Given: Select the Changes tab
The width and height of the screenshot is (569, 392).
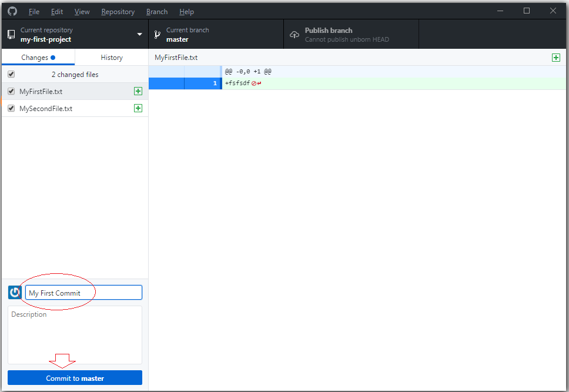Looking at the screenshot, I should click(x=38, y=58).
